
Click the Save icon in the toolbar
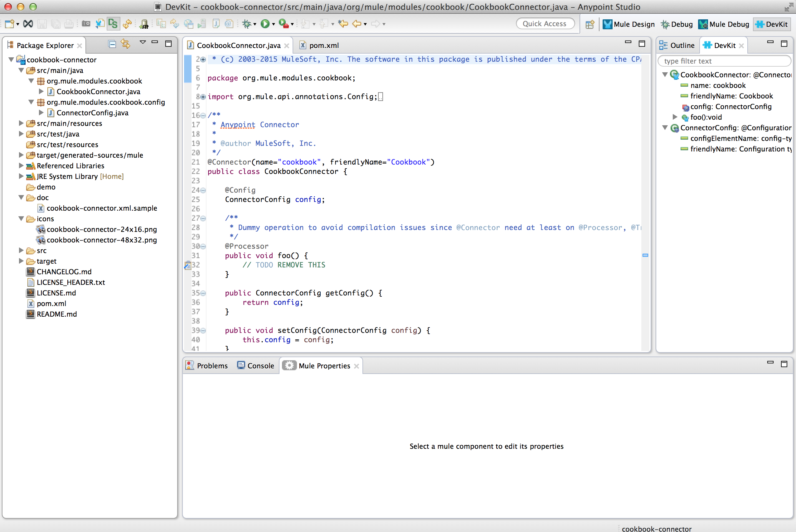tap(42, 24)
